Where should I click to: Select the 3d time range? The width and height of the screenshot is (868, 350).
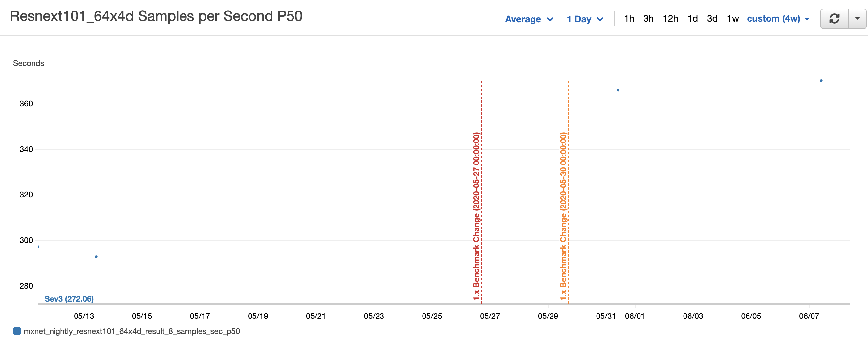(x=713, y=18)
